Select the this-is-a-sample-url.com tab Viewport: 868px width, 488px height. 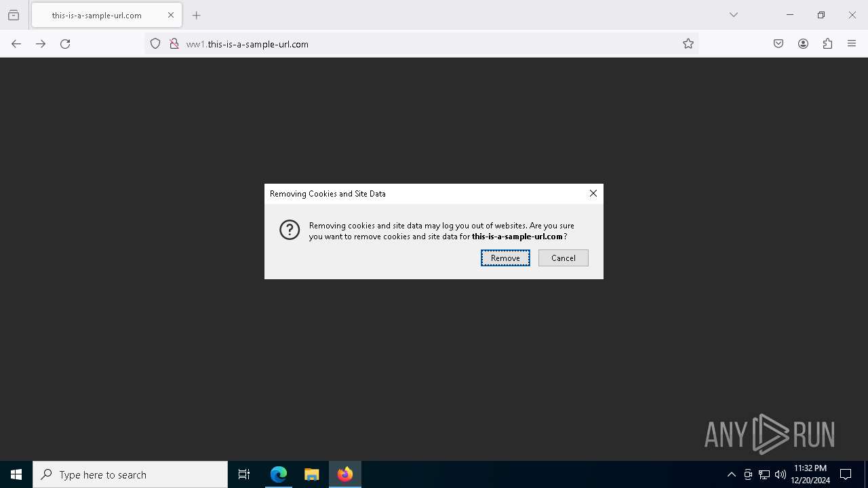[x=106, y=15]
